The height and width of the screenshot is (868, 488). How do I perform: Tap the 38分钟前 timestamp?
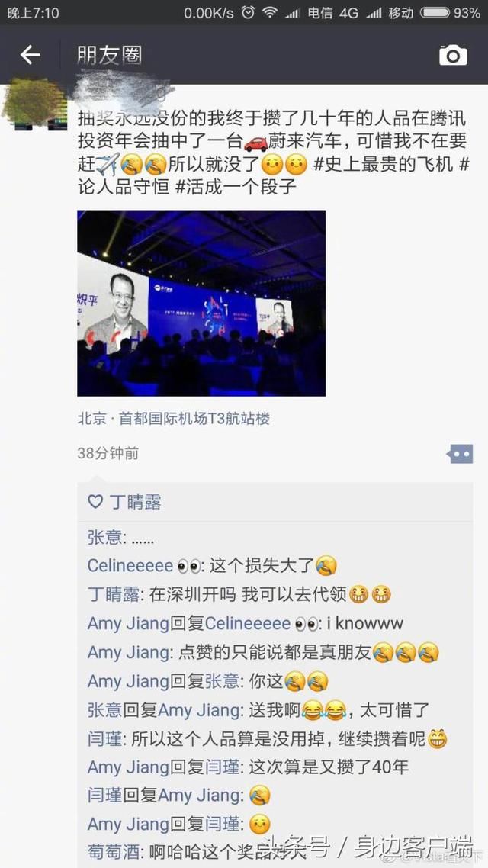[108, 454]
